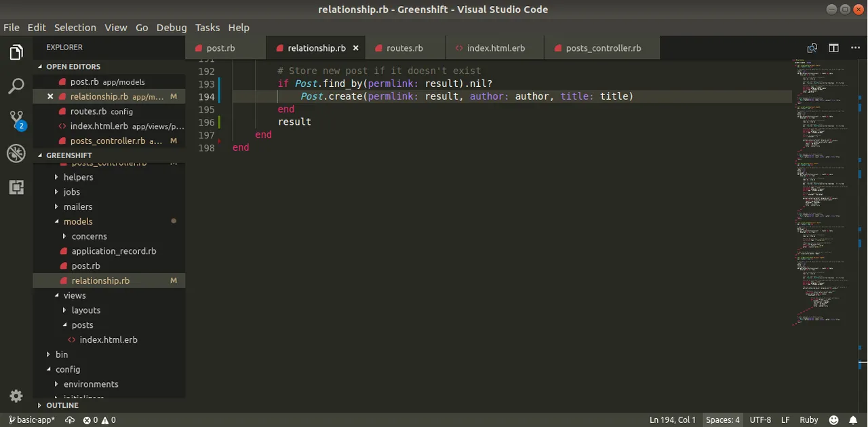Viewport: 868px width, 427px height.
Task: Open the Selection menu
Action: pos(75,27)
